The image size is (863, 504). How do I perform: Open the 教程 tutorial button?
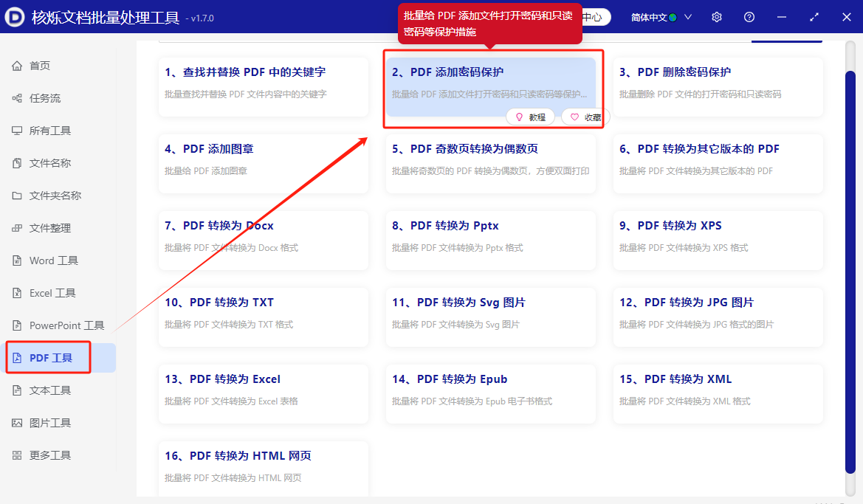click(x=530, y=117)
